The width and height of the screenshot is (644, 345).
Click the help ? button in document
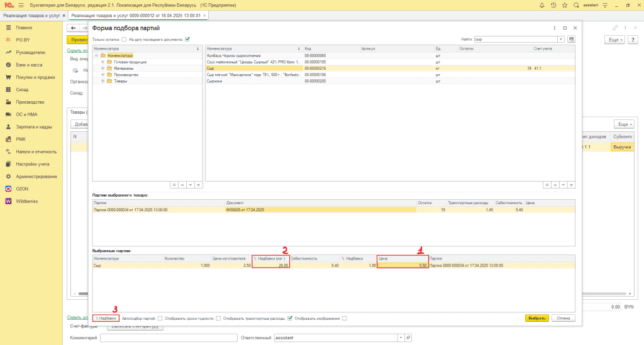tap(633, 40)
